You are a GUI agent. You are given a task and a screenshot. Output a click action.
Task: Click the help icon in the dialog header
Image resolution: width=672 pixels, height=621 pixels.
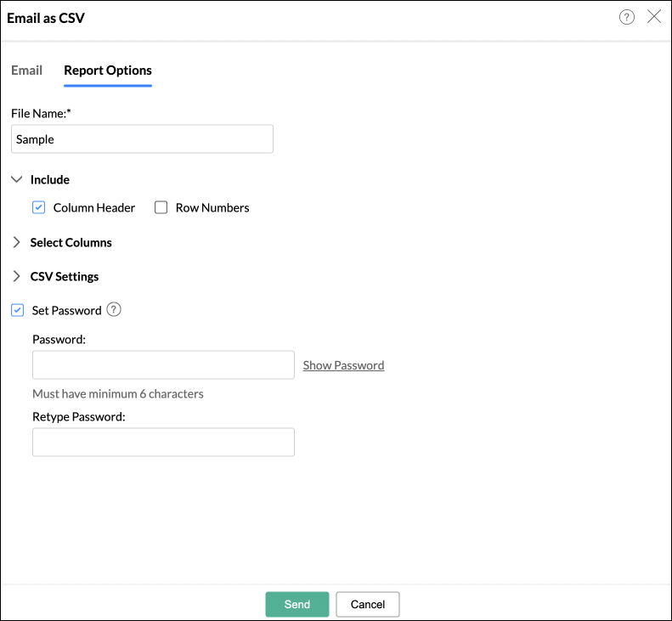point(627,17)
